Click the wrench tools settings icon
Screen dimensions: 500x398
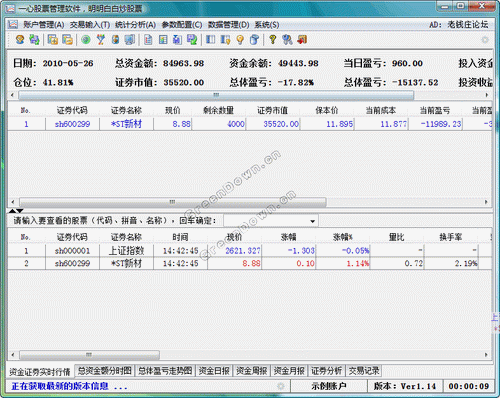[x=287, y=40]
